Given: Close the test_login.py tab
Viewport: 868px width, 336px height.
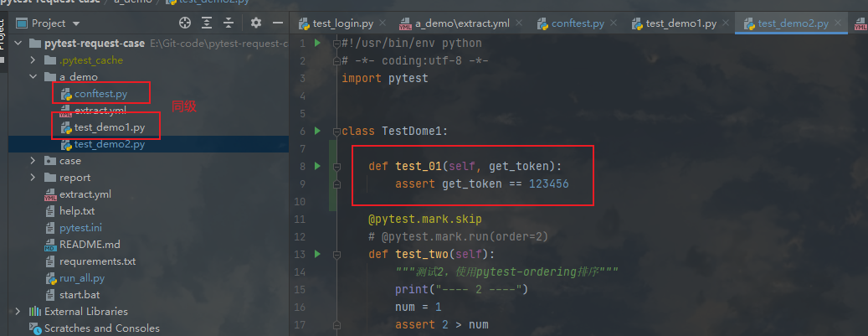Looking at the screenshot, I should tap(383, 23).
